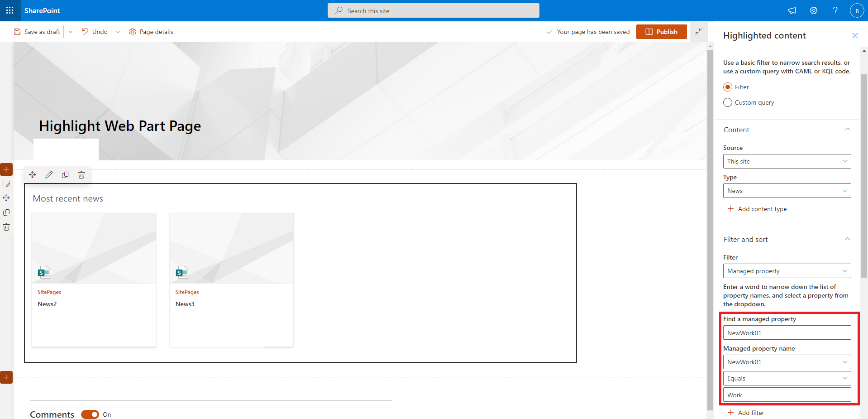Click the main page vertical scrollbar
The width and height of the screenshot is (868, 419).
(x=710, y=230)
